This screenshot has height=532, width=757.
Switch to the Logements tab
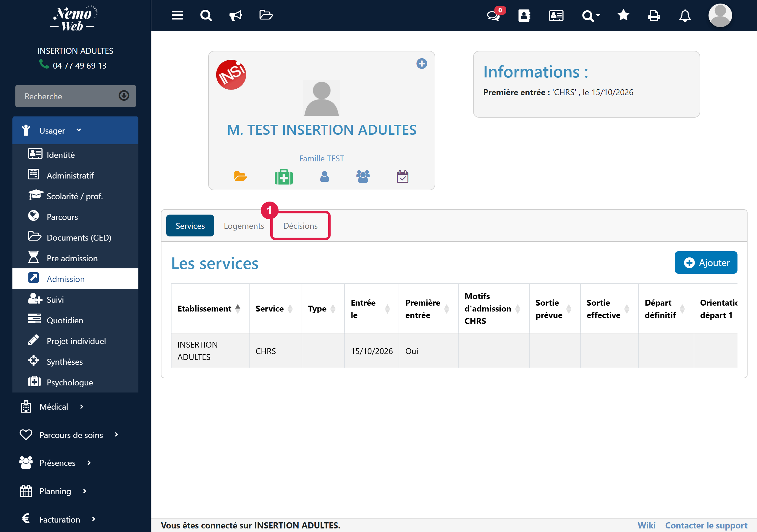click(x=244, y=226)
